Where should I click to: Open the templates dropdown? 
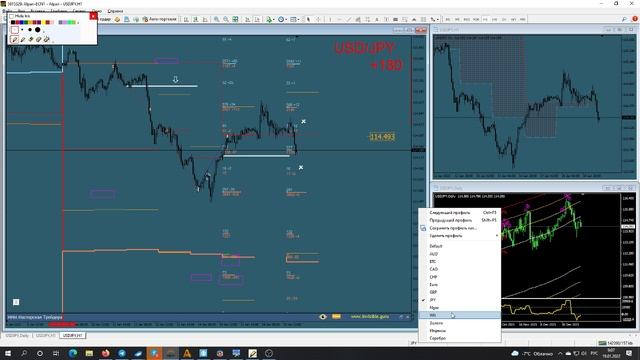pyautogui.click(x=294, y=19)
